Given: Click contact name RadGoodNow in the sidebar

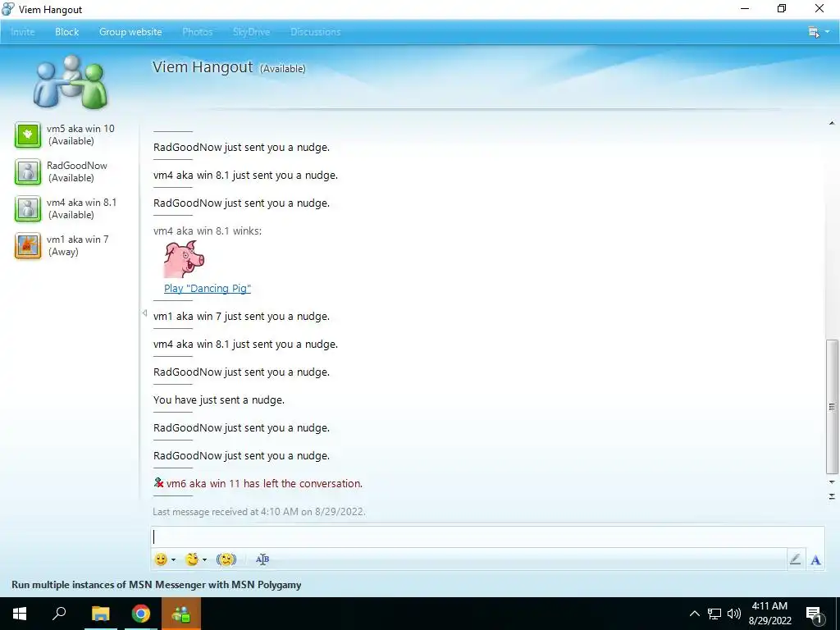Looking at the screenshot, I should (x=76, y=166).
